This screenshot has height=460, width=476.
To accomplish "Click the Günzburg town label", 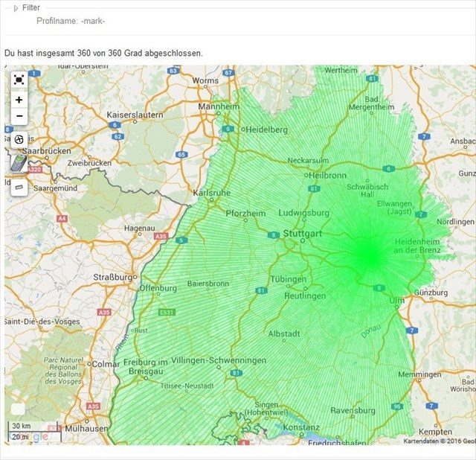I will click(431, 293).
